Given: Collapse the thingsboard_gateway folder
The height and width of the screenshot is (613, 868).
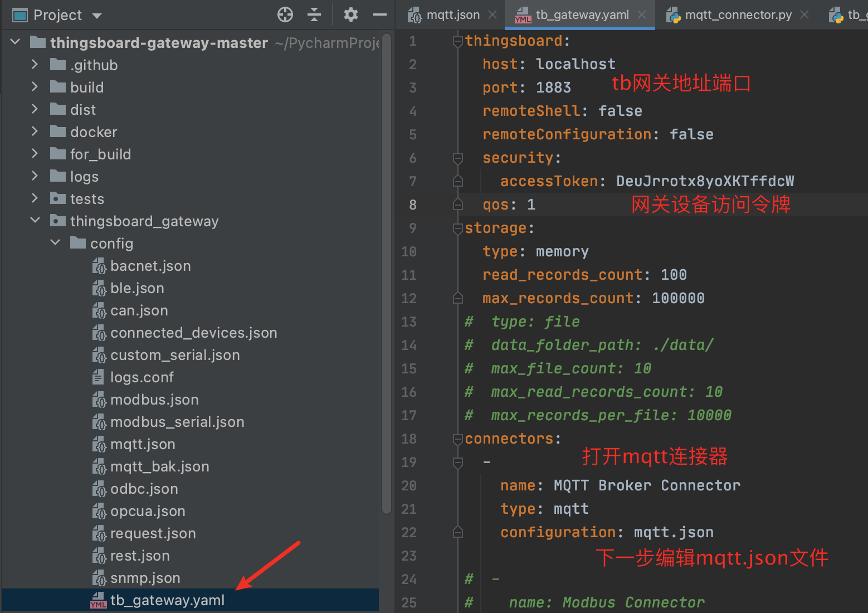Looking at the screenshot, I should [35, 220].
